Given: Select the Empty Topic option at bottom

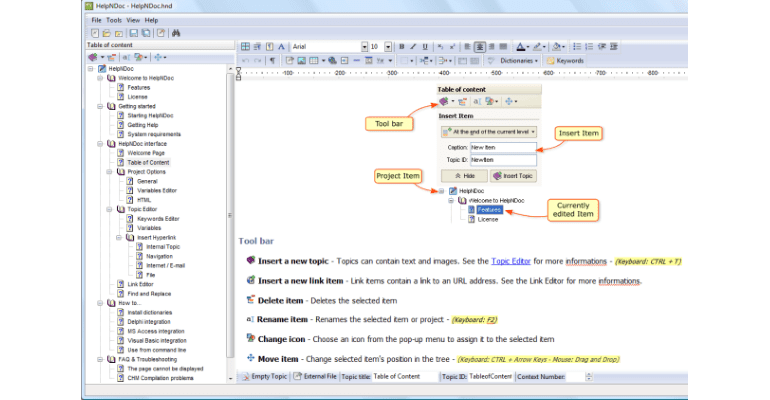Looking at the screenshot, I should 264,376.
